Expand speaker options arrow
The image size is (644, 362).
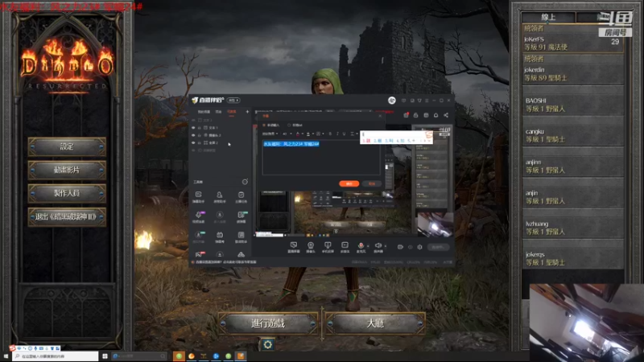[386, 246]
